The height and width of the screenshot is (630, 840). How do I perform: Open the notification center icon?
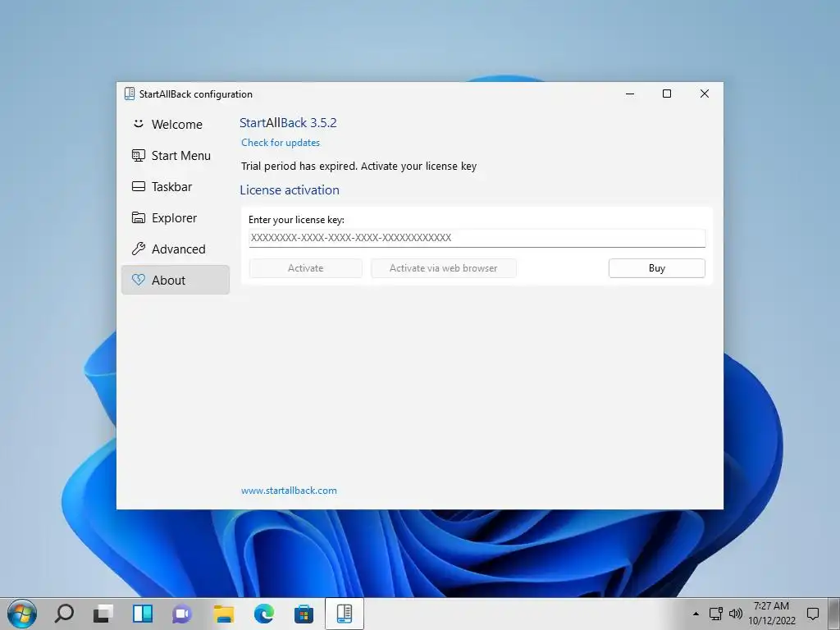(813, 614)
